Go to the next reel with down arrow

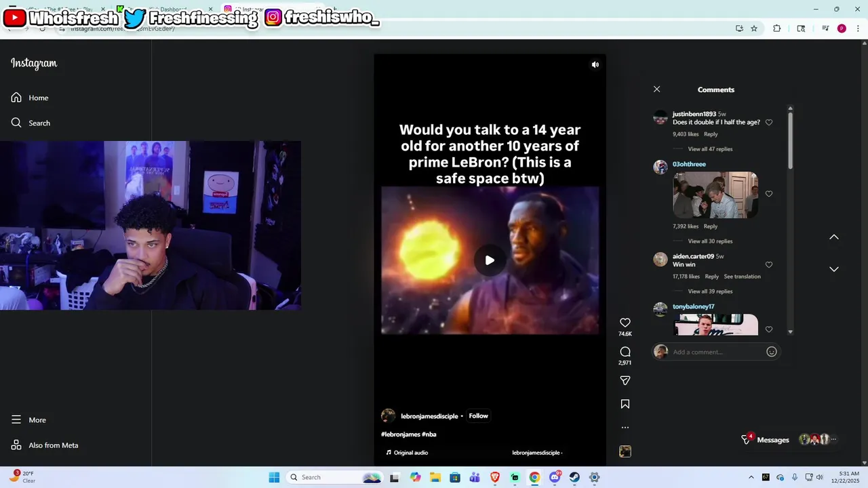(x=834, y=269)
